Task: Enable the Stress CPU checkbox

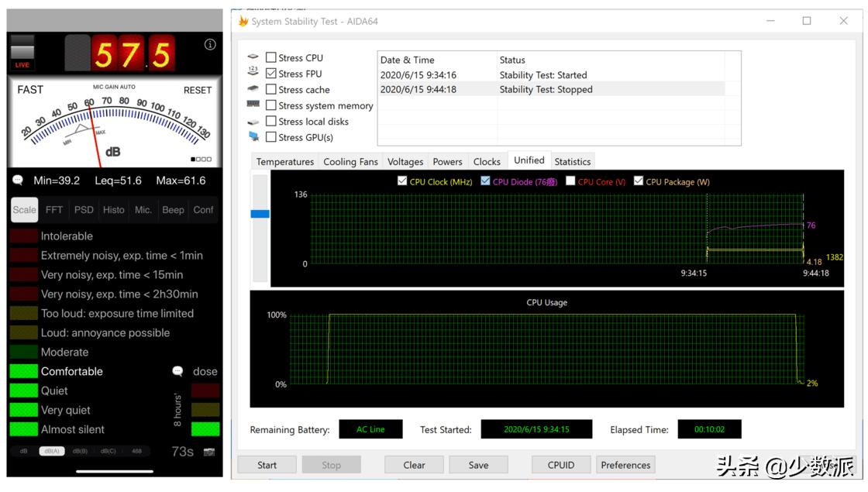Action: 271,57
